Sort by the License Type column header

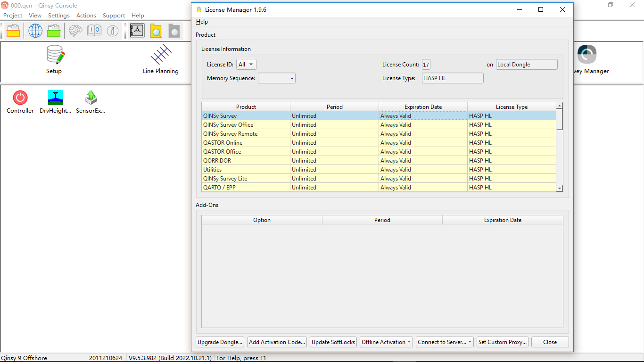[x=512, y=107]
